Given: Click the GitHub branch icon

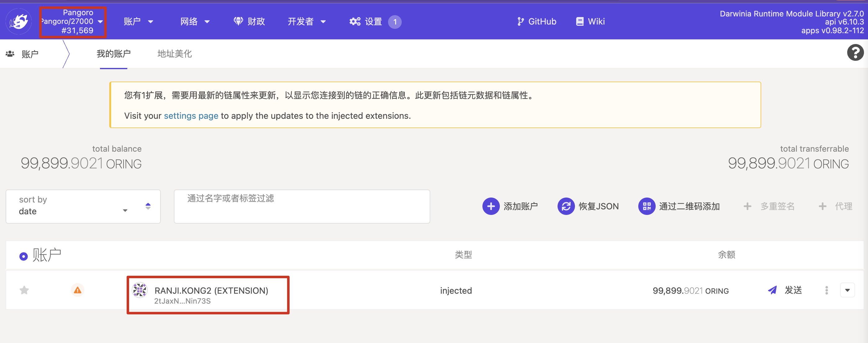Looking at the screenshot, I should pos(521,21).
